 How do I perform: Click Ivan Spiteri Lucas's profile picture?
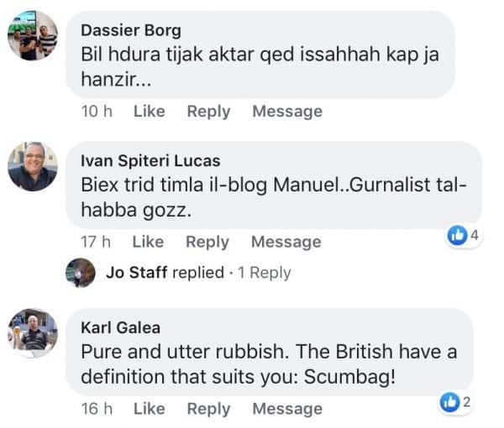pyautogui.click(x=33, y=166)
